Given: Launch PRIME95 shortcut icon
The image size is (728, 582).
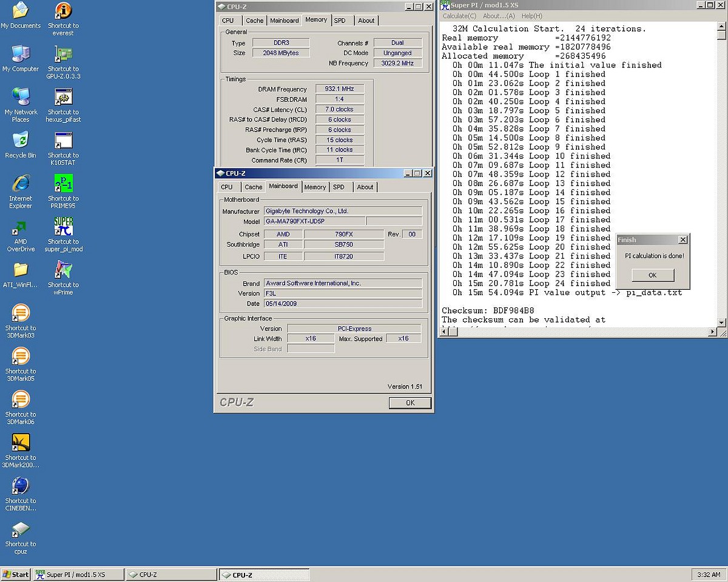Looking at the screenshot, I should [63, 183].
